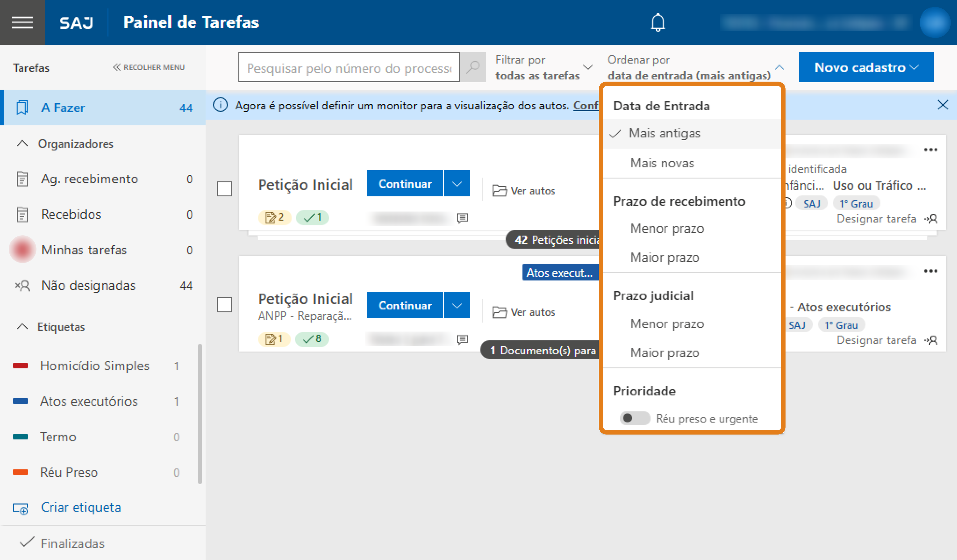
Task: Click the Ver autos folder icon on second card
Action: [x=499, y=312]
